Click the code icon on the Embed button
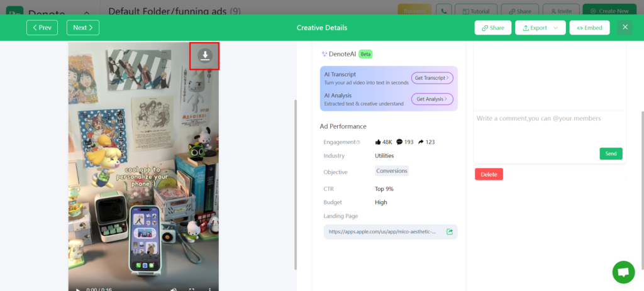This screenshot has height=291, width=644. 579,28
